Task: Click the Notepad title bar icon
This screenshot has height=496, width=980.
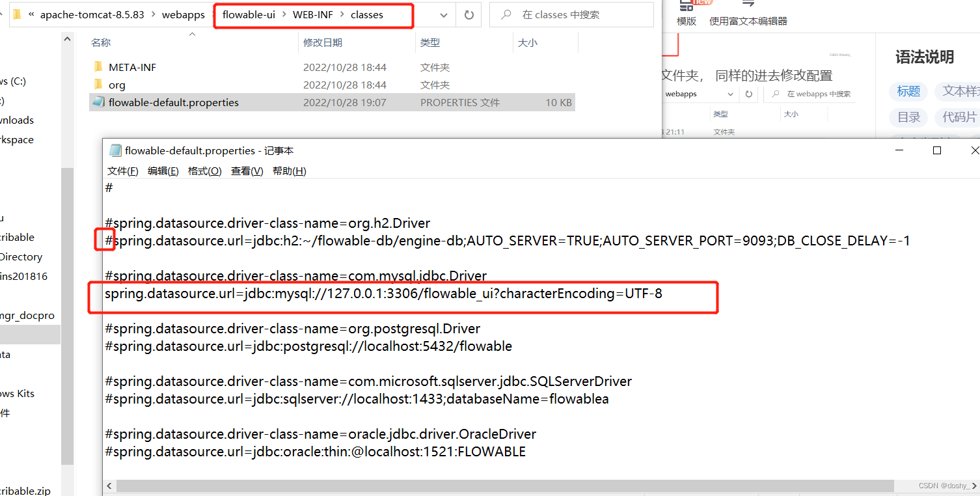Action: (115, 150)
